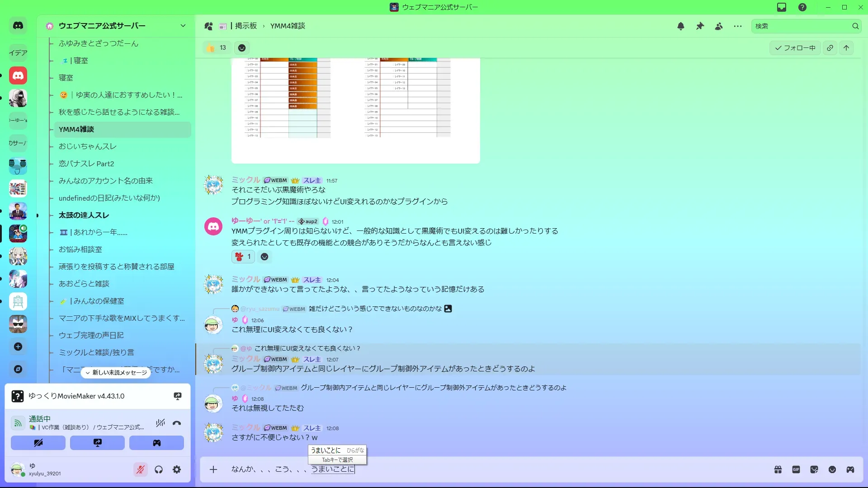Disconnect from voice call
The image size is (868, 488).
(177, 423)
